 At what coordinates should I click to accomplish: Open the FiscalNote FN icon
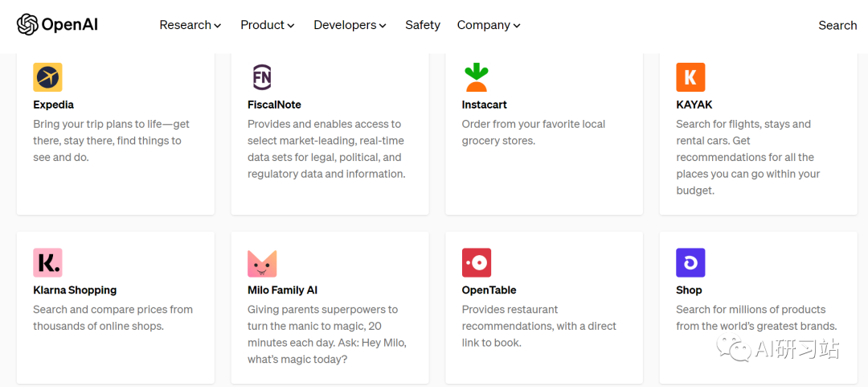pos(262,77)
